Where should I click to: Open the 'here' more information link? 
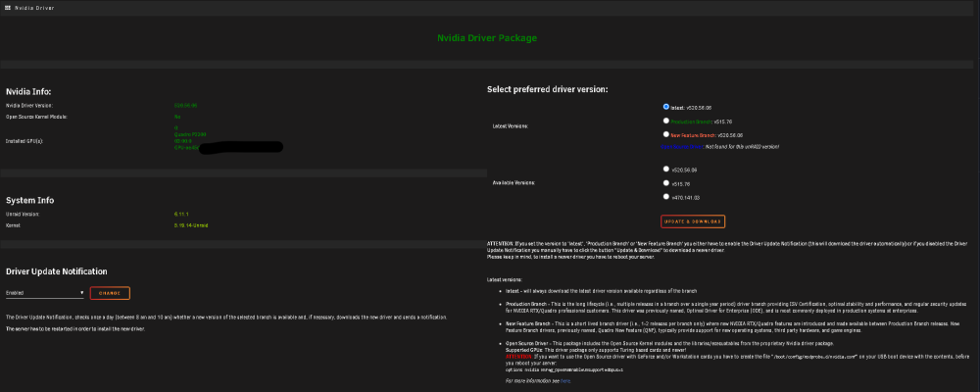[565, 380]
